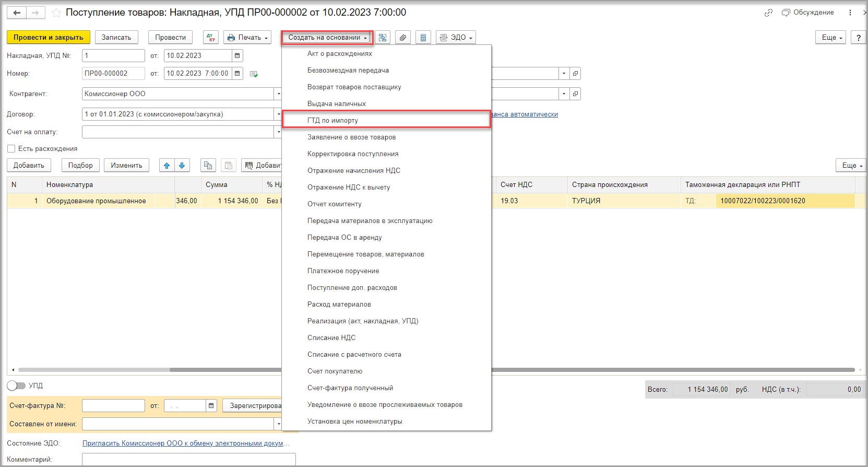Open the table Еще menu

click(x=851, y=166)
